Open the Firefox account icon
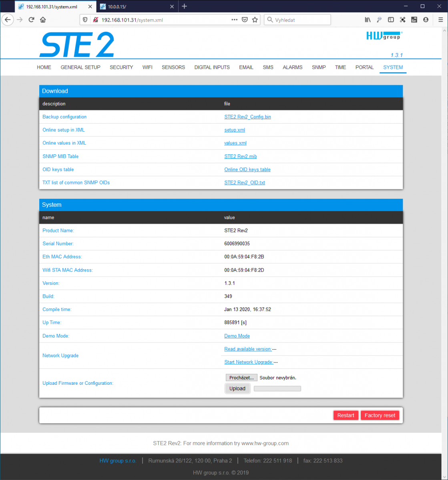Image resolution: width=448 pixels, height=480 pixels. pos(426,20)
